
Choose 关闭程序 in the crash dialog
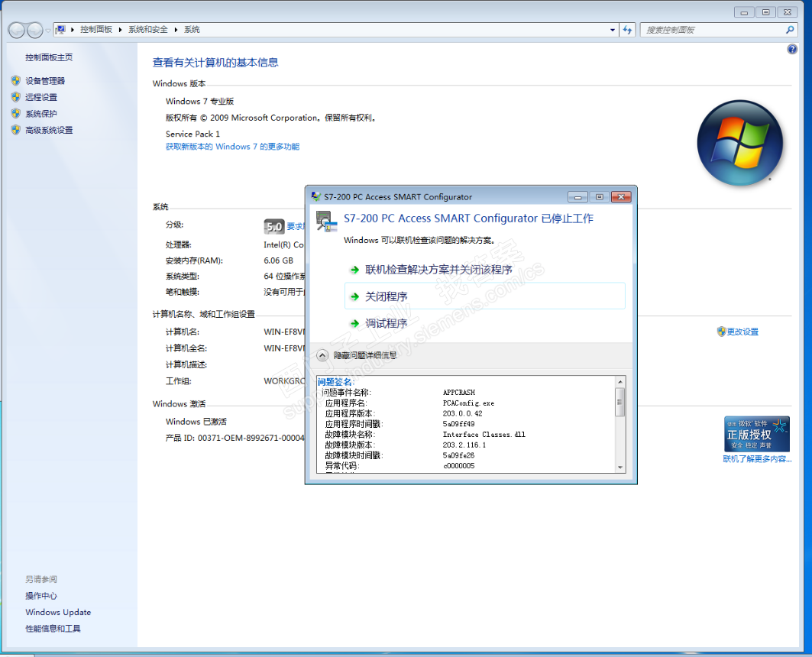485,296
